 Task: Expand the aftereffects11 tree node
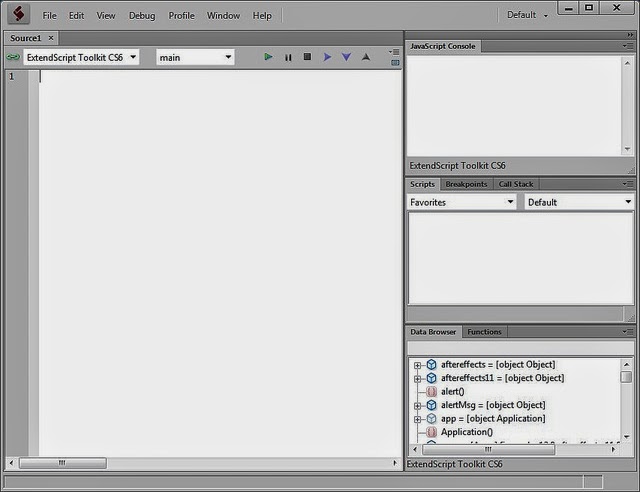tap(417, 379)
